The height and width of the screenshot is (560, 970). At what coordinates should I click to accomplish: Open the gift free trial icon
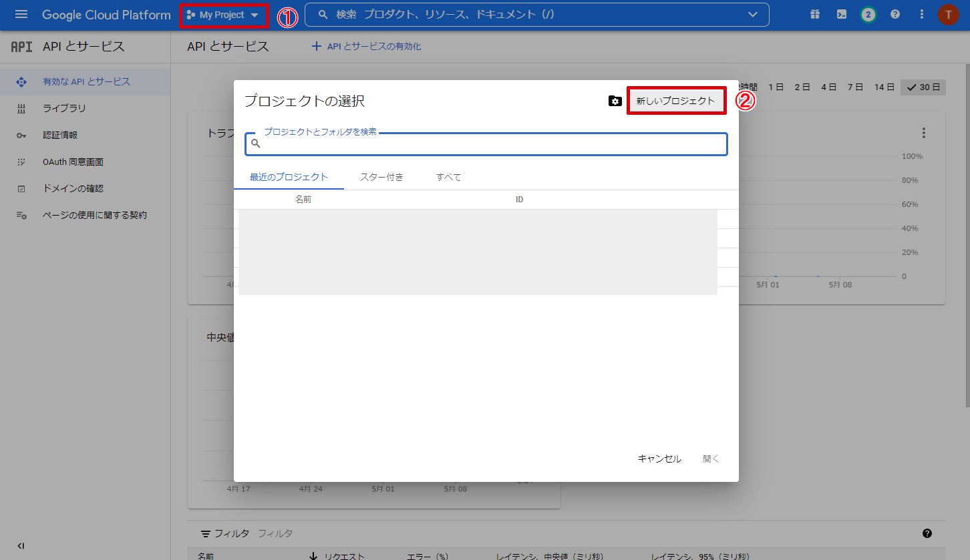[x=814, y=14]
